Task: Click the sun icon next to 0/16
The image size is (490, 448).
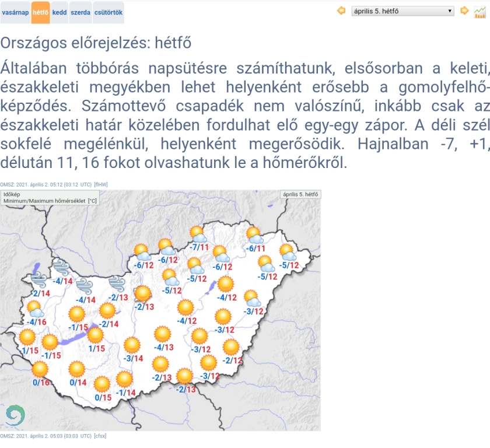Action: [x=38, y=370]
